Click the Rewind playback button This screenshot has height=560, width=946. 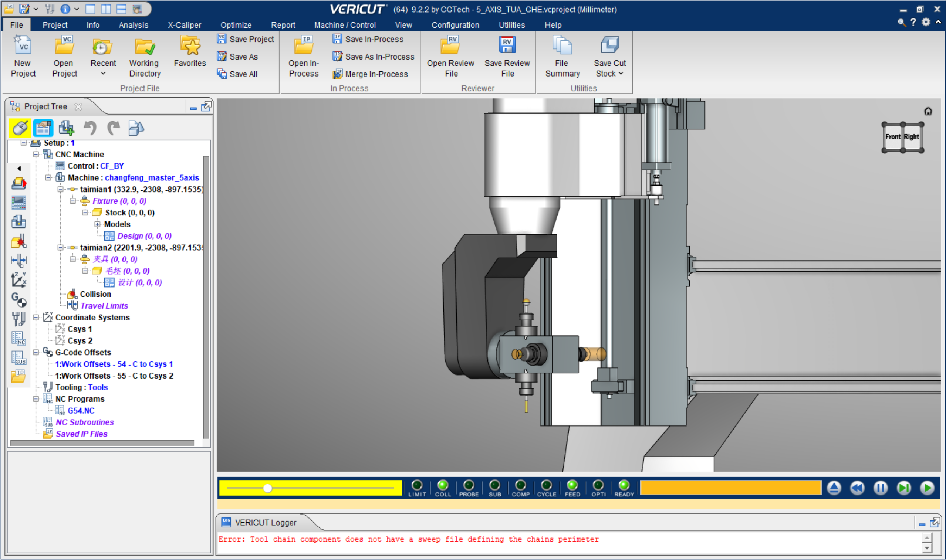tap(857, 488)
